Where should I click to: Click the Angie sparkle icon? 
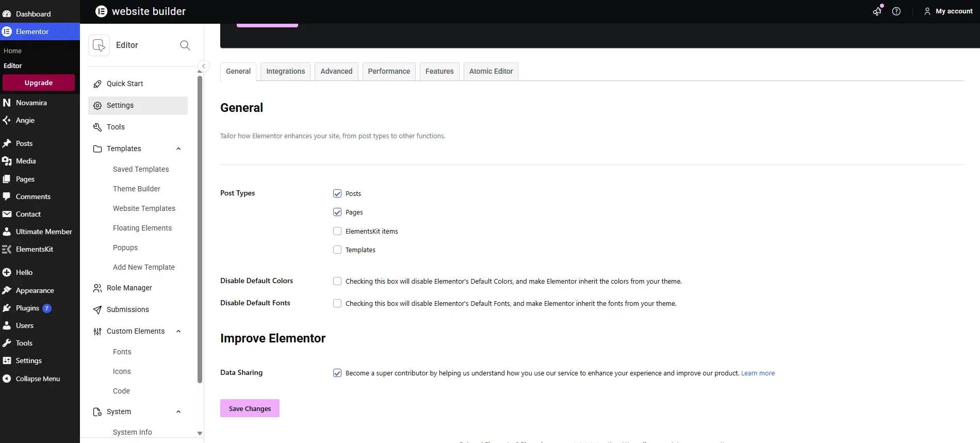[x=7, y=120]
